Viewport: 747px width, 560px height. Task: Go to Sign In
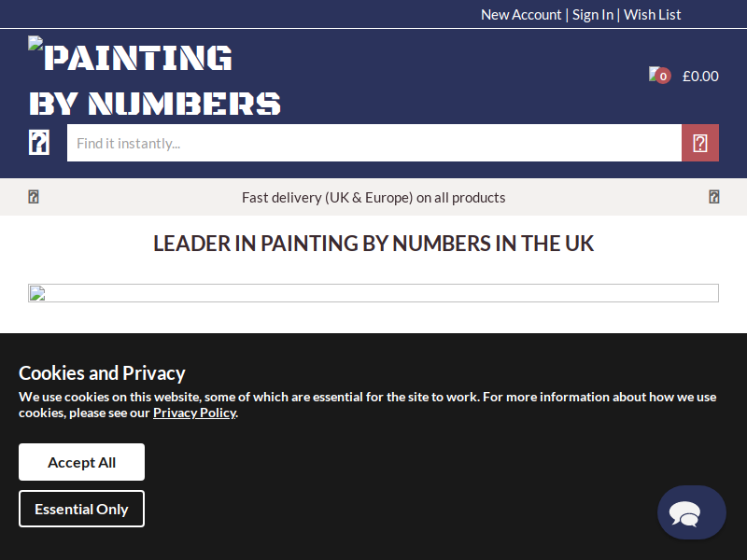tap(593, 15)
